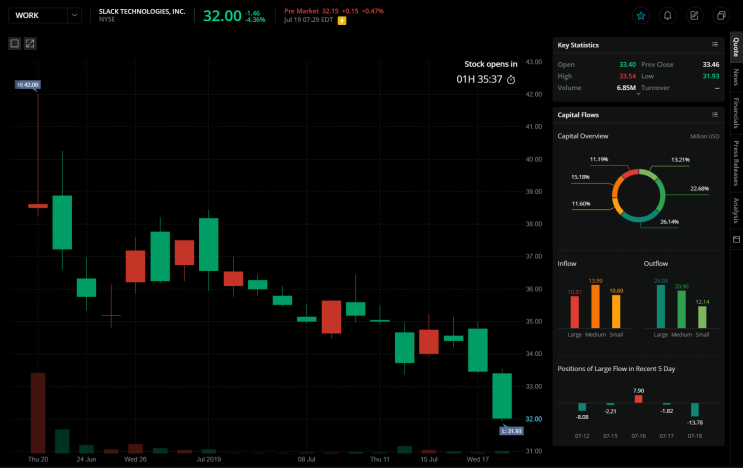Open price alerts bell icon
This screenshot has width=743, height=468.
click(x=667, y=16)
